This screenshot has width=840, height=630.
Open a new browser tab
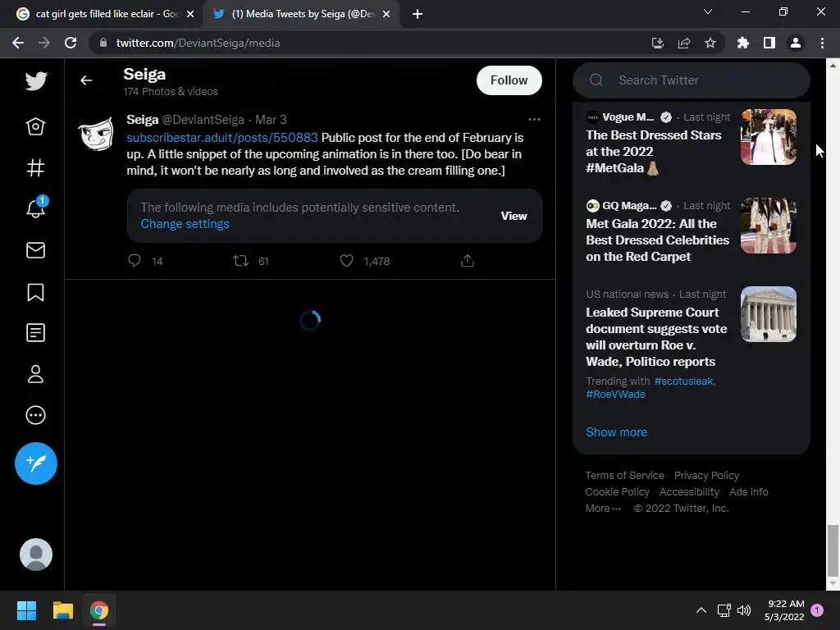[418, 14]
